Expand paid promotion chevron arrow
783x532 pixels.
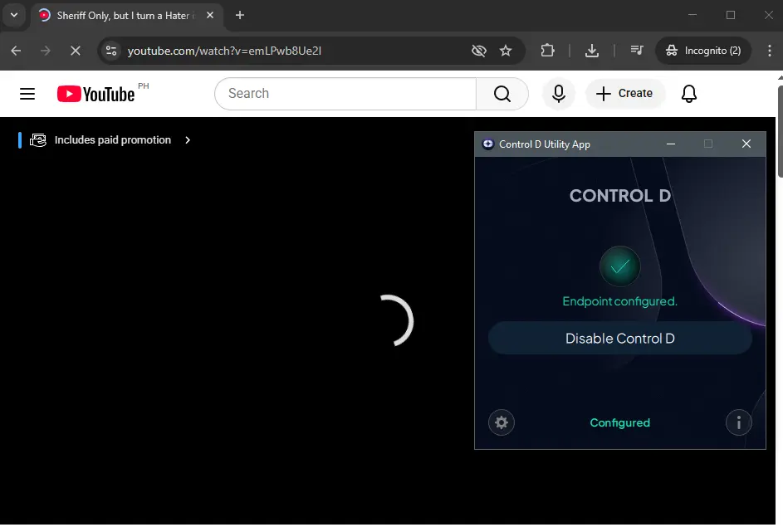point(188,140)
